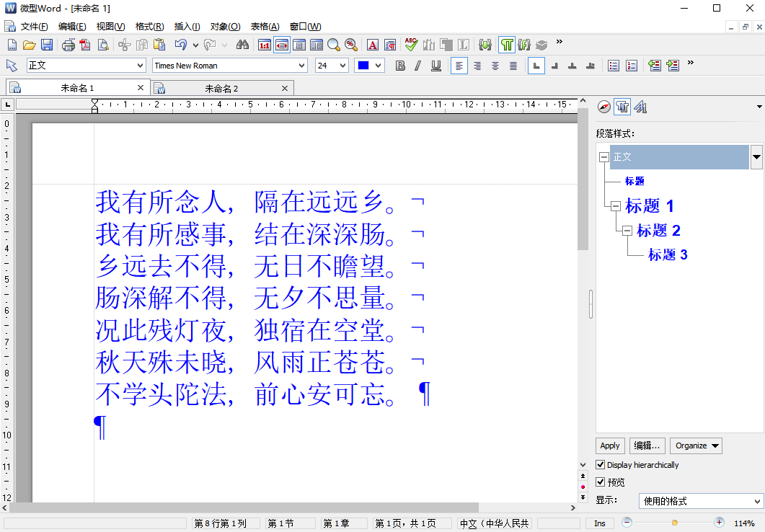
Task: Open print preview from the toolbar
Action: (x=103, y=45)
